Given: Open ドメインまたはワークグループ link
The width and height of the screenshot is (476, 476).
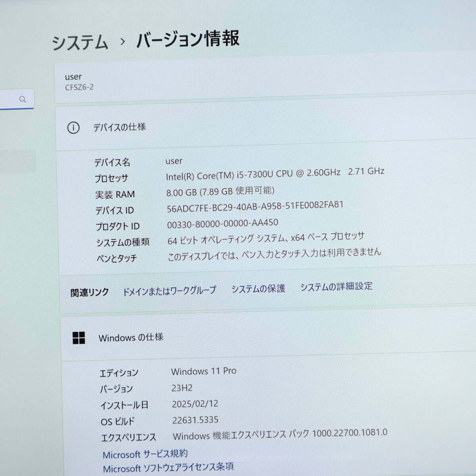Looking at the screenshot, I should point(169,291).
